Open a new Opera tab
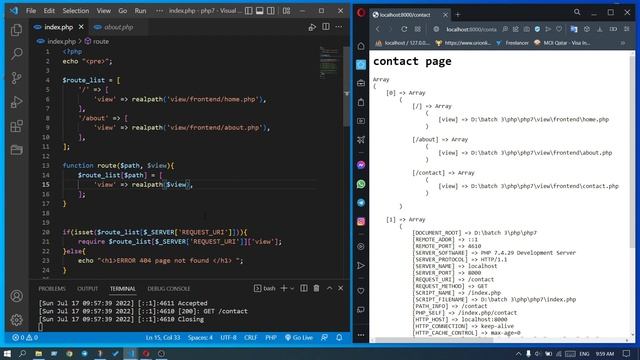The height and width of the screenshot is (360, 640). point(458,15)
